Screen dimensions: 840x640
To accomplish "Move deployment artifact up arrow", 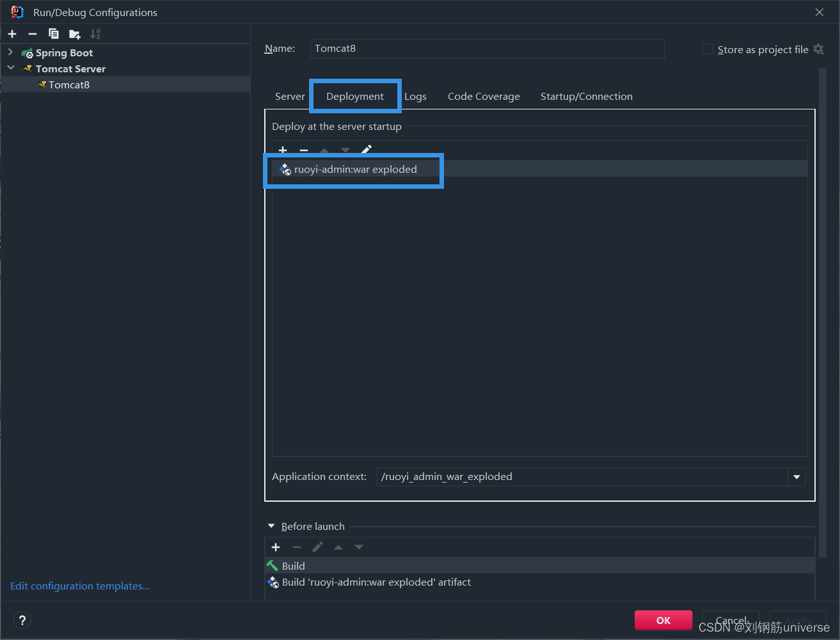I will (324, 151).
